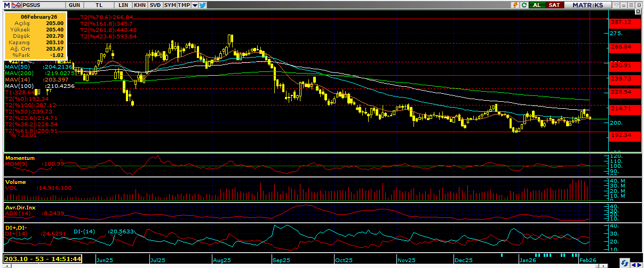Image resolution: width=644 pixels, height=268 pixels.
Task: Toggle the SVD option in toolbar
Action: (155, 5)
